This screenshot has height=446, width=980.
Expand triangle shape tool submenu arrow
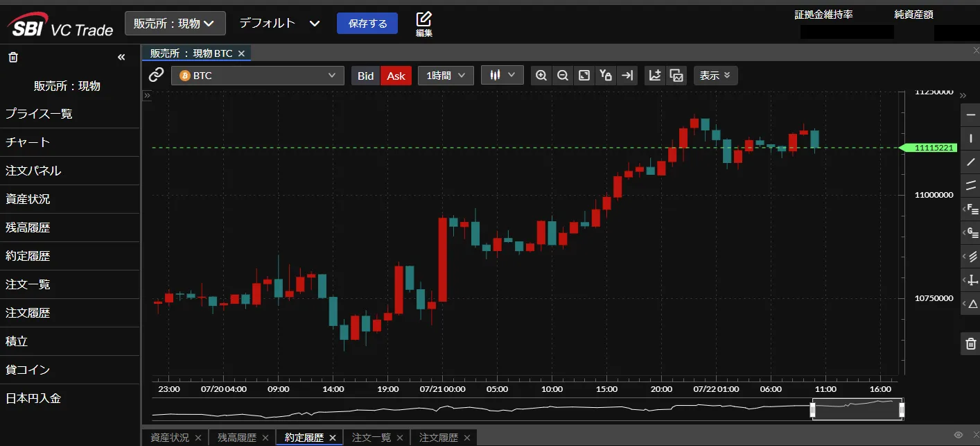click(963, 303)
